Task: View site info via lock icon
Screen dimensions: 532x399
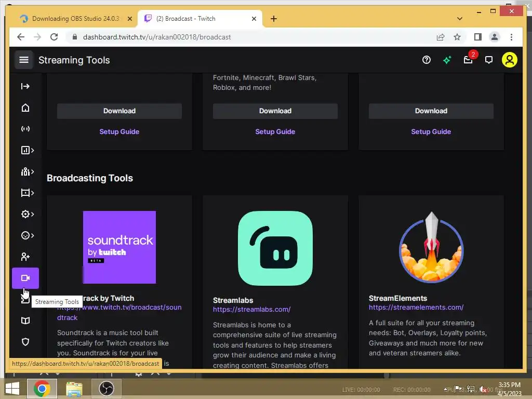Action: (x=75, y=37)
